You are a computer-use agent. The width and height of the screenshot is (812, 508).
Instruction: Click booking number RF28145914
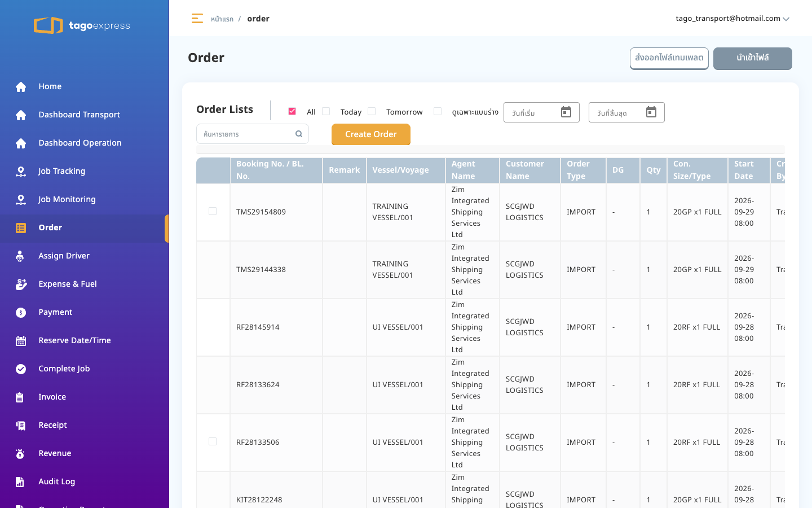[258, 327]
